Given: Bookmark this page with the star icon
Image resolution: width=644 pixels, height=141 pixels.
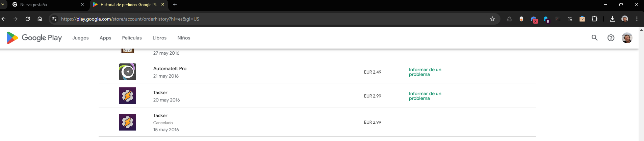Looking at the screenshot, I should [x=492, y=19].
